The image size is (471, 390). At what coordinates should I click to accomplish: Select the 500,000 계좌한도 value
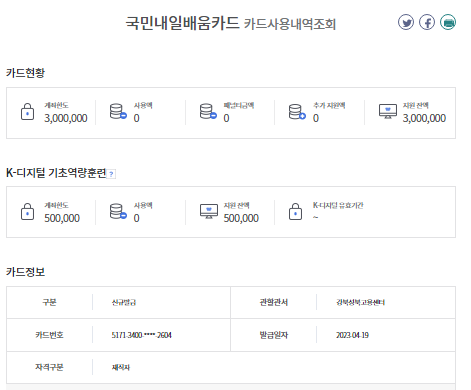[62, 218]
